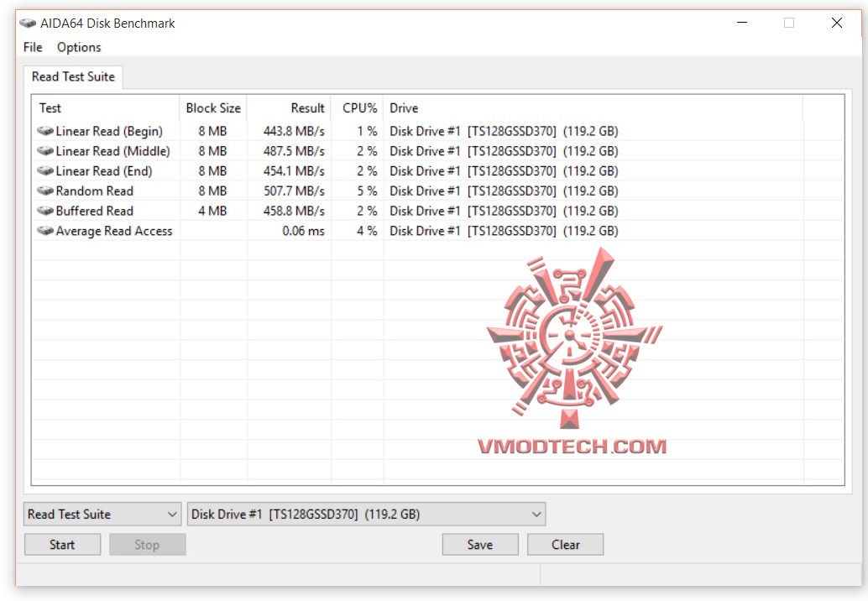Maximize the AIDA64 Disk Benchmark window
Screen dimensions: 868x601
(x=789, y=23)
